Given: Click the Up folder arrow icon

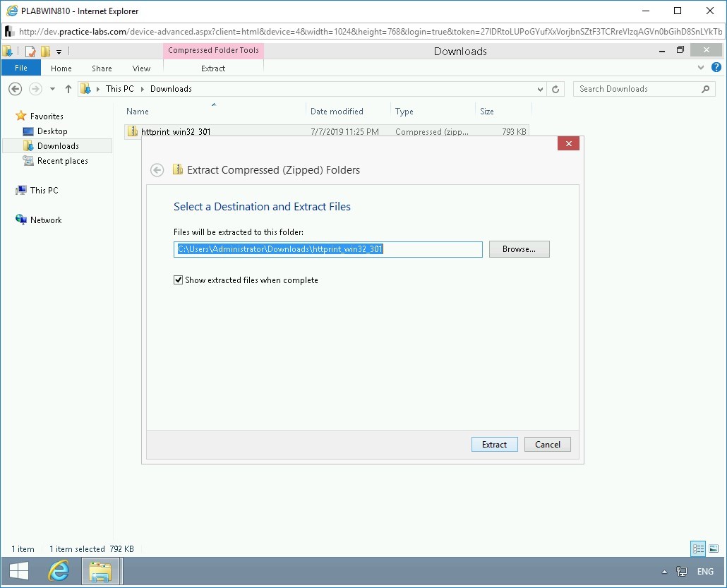Looking at the screenshot, I should [x=68, y=89].
